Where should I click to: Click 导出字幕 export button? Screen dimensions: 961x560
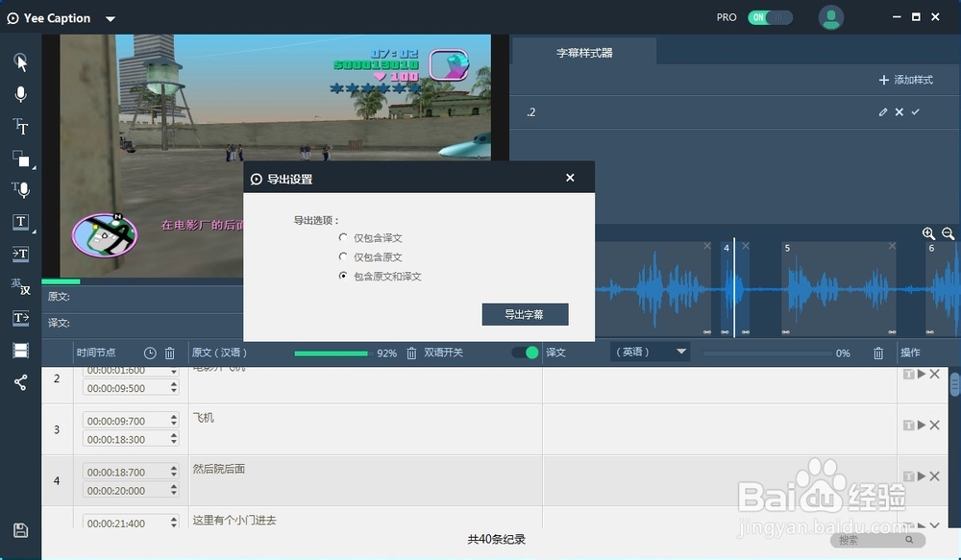tap(525, 314)
